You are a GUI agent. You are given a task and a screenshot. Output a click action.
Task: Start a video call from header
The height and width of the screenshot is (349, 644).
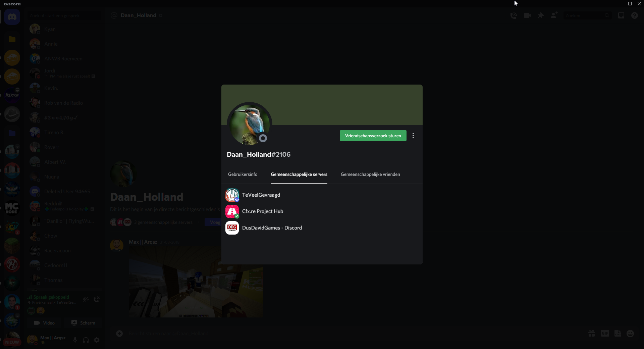(527, 15)
